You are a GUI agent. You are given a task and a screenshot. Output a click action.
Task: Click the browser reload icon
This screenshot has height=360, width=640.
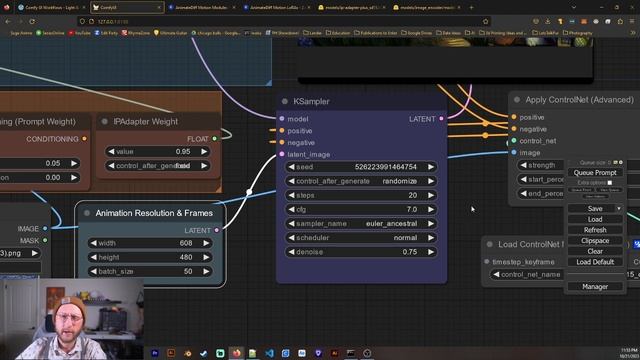click(x=32, y=21)
